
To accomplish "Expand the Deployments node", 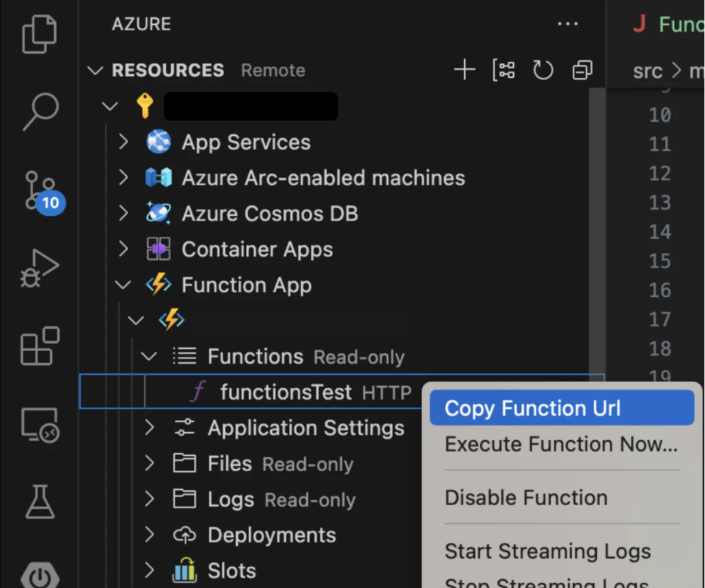I will 149,534.
